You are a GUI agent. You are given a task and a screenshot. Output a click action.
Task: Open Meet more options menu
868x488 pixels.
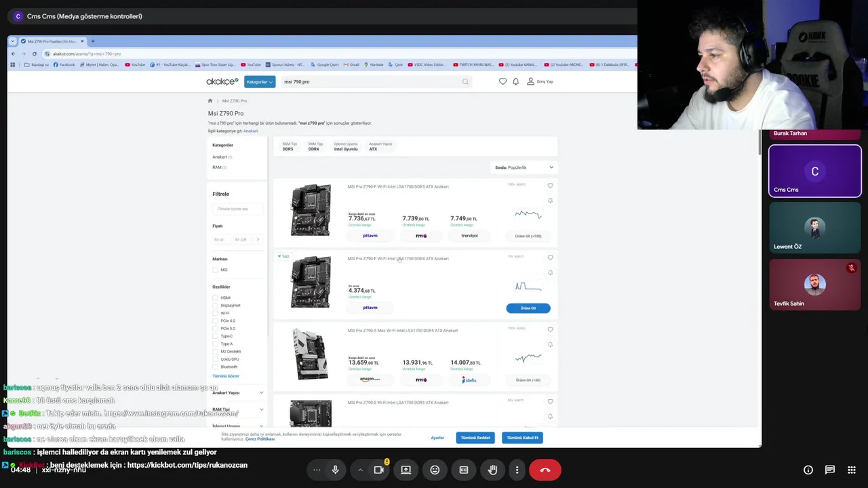517,470
